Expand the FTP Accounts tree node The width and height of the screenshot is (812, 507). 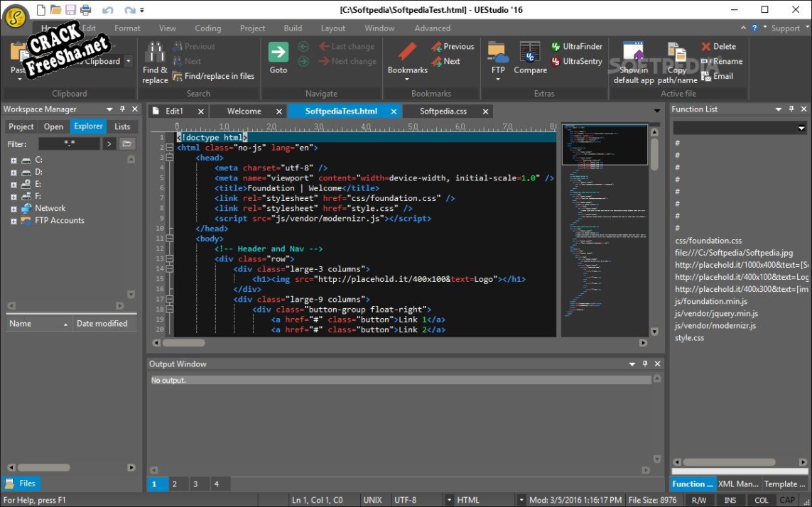pos(13,221)
